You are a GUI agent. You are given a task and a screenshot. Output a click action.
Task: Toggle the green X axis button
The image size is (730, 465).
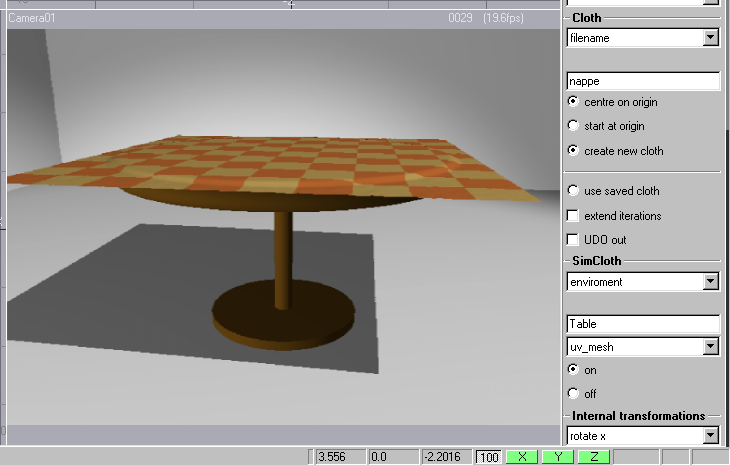(520, 457)
